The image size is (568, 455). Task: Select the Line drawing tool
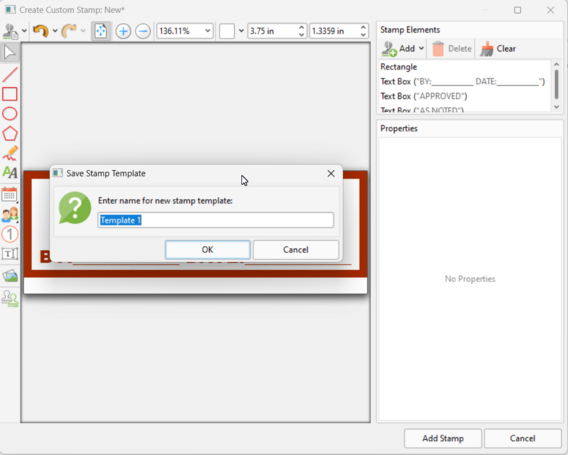(x=10, y=74)
